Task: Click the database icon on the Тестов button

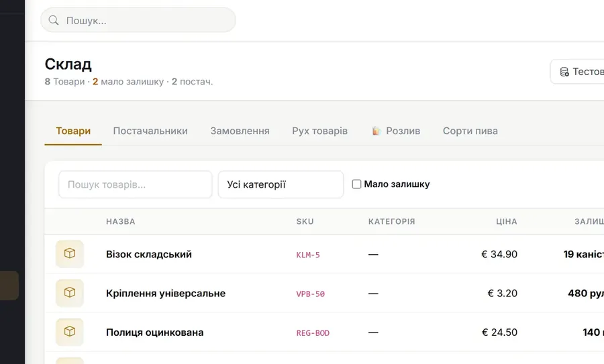Action: coord(564,72)
